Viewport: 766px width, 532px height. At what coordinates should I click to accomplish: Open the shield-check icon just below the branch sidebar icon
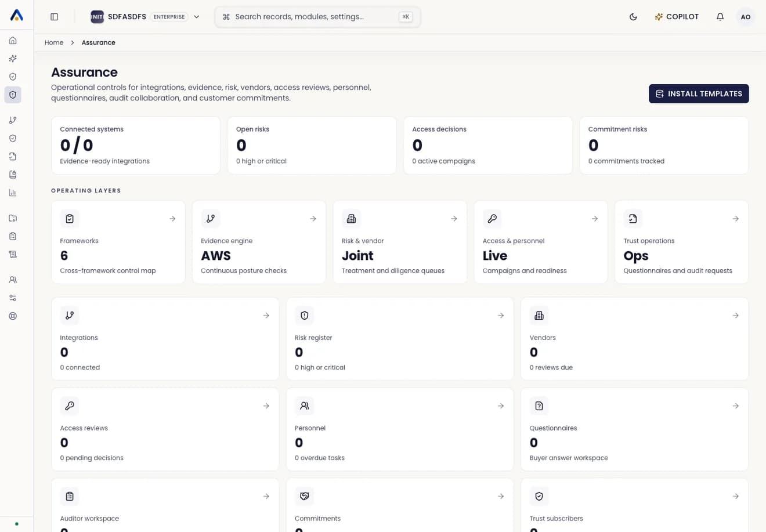pos(13,138)
